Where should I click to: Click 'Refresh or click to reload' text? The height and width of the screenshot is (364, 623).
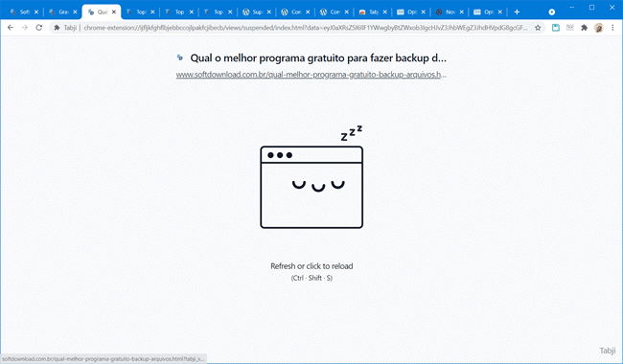click(x=311, y=266)
